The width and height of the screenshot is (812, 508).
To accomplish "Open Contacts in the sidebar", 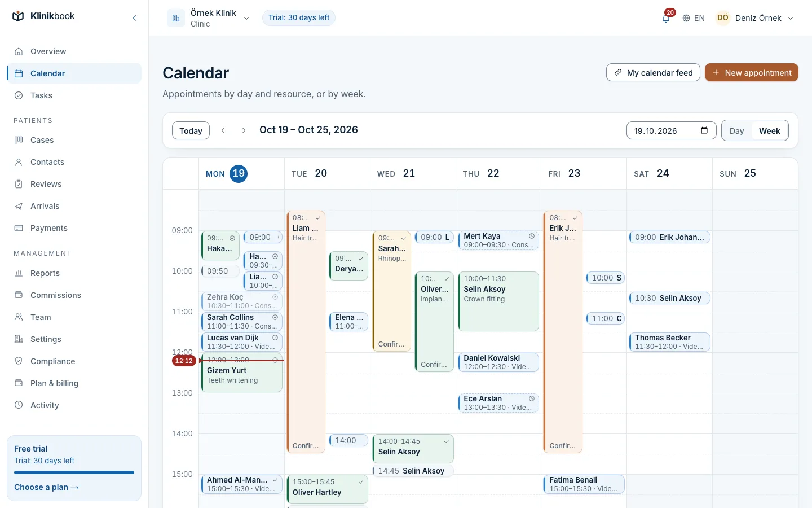I will [74, 162].
